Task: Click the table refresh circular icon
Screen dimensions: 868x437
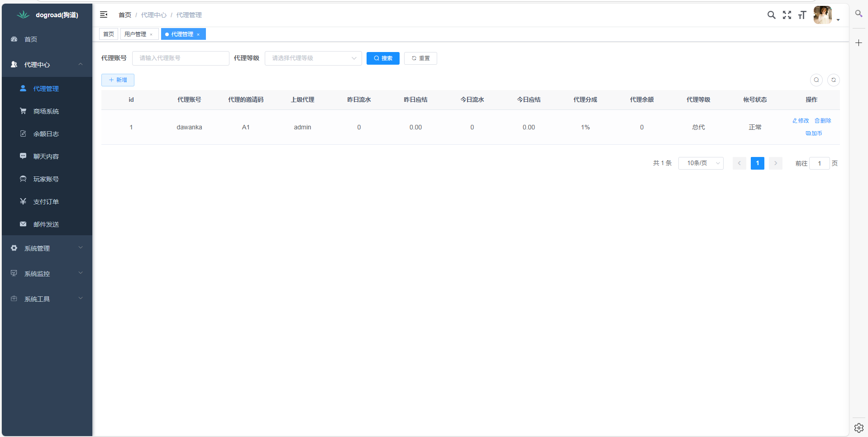Action: (x=833, y=80)
